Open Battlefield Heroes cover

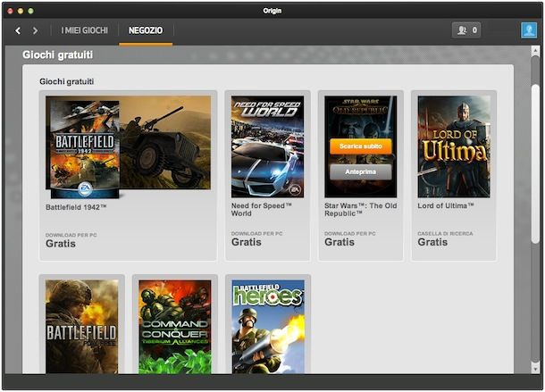[x=268, y=327]
